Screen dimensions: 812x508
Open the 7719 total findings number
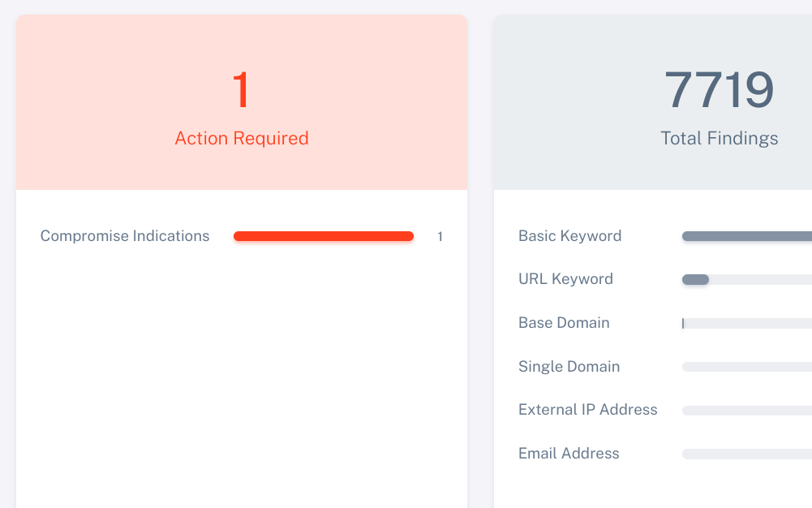tap(719, 90)
